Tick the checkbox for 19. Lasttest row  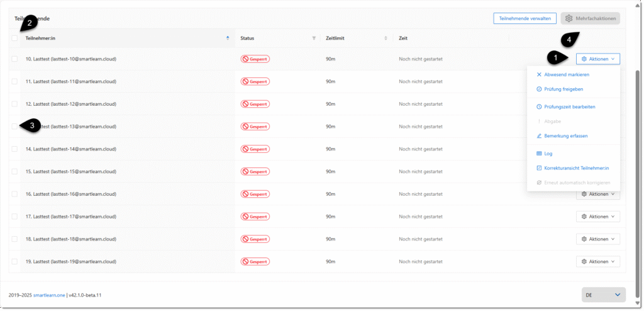(x=14, y=261)
